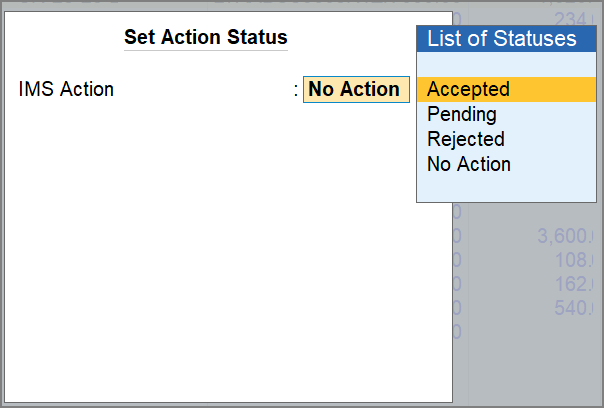Click the dimmed 162 amount in background
The image size is (604, 408).
574,284
